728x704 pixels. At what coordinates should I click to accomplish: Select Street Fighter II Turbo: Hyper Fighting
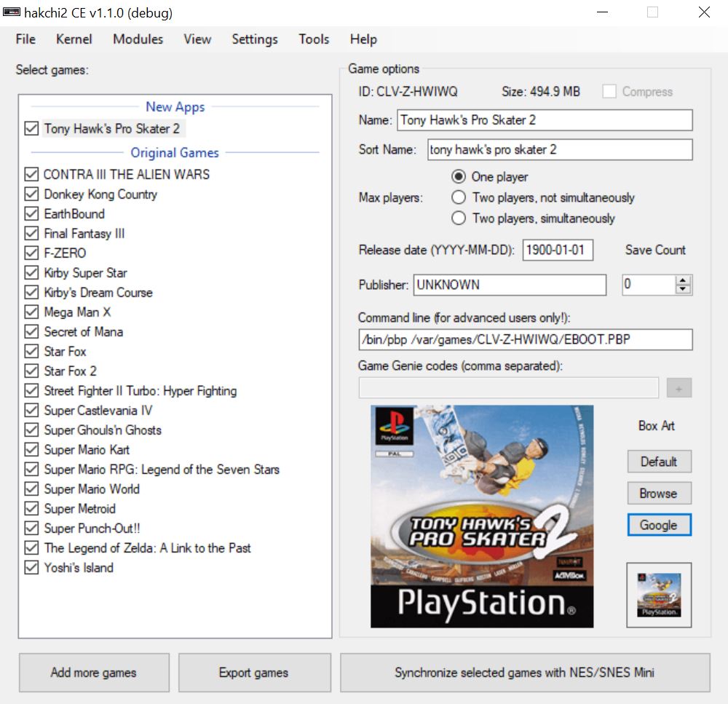(141, 390)
